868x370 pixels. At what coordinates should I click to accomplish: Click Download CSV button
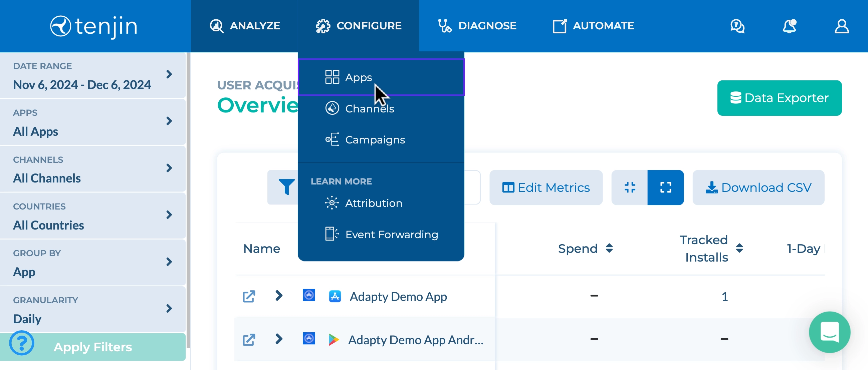[x=758, y=187]
